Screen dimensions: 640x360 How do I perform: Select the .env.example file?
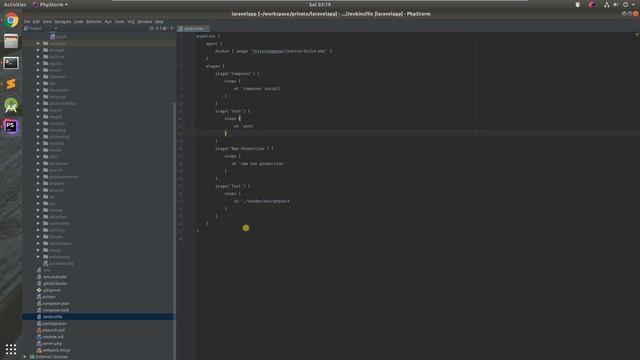click(55, 277)
